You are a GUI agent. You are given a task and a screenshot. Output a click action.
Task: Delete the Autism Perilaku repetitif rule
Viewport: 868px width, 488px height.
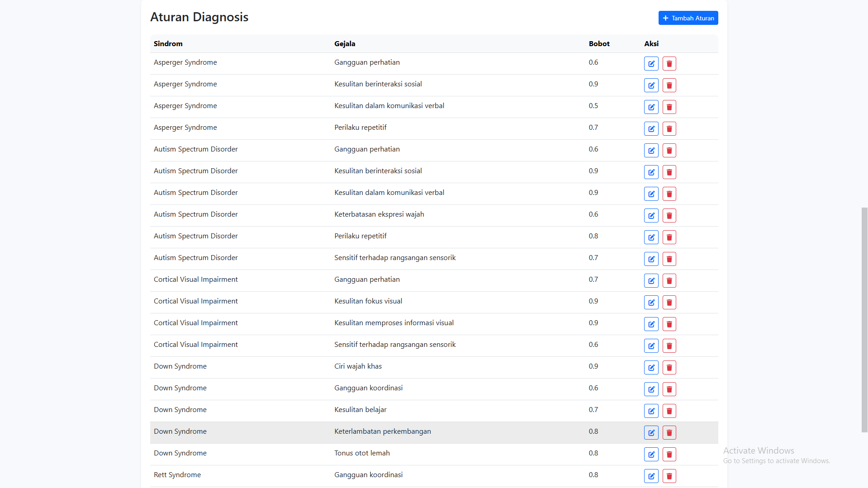pos(669,237)
